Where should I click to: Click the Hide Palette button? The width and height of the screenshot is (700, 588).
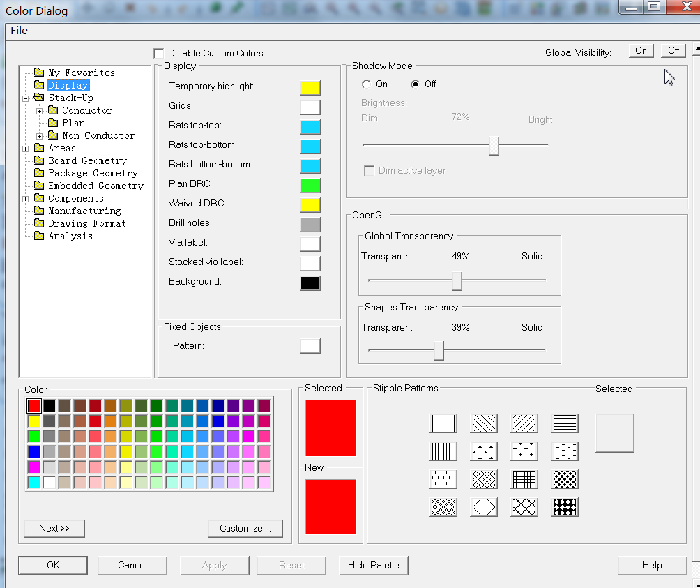click(373, 565)
